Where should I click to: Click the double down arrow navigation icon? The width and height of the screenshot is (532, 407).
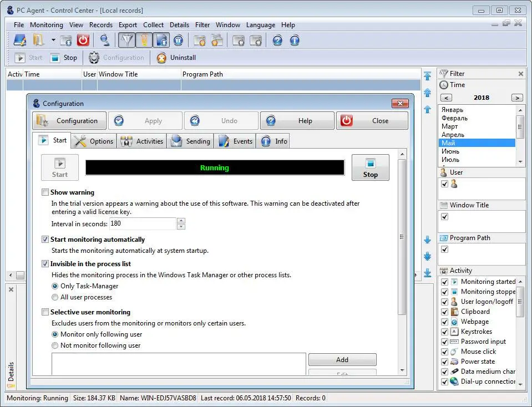(x=428, y=256)
